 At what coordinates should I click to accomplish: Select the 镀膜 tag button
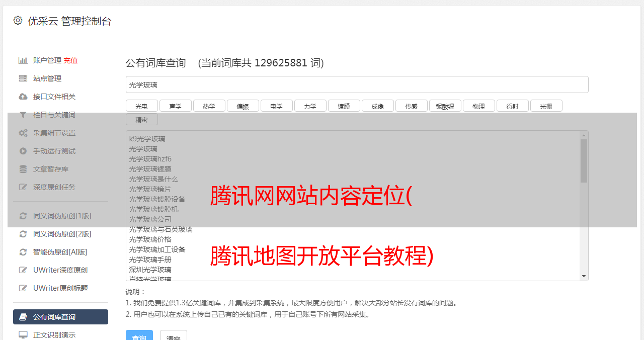click(x=344, y=106)
